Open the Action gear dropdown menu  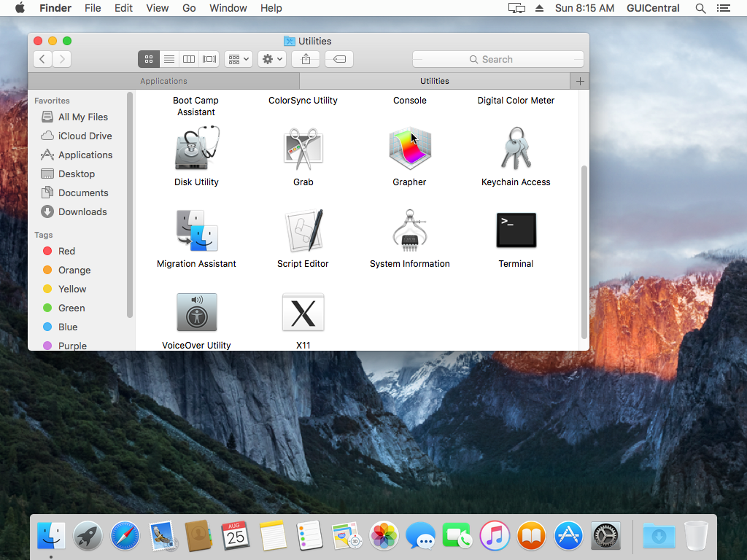point(272,59)
